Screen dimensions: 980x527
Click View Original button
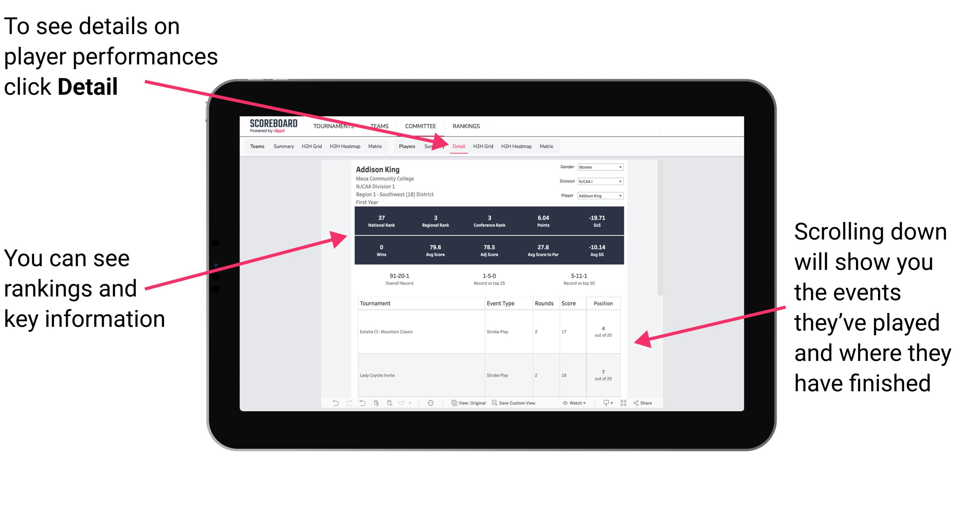pos(486,406)
